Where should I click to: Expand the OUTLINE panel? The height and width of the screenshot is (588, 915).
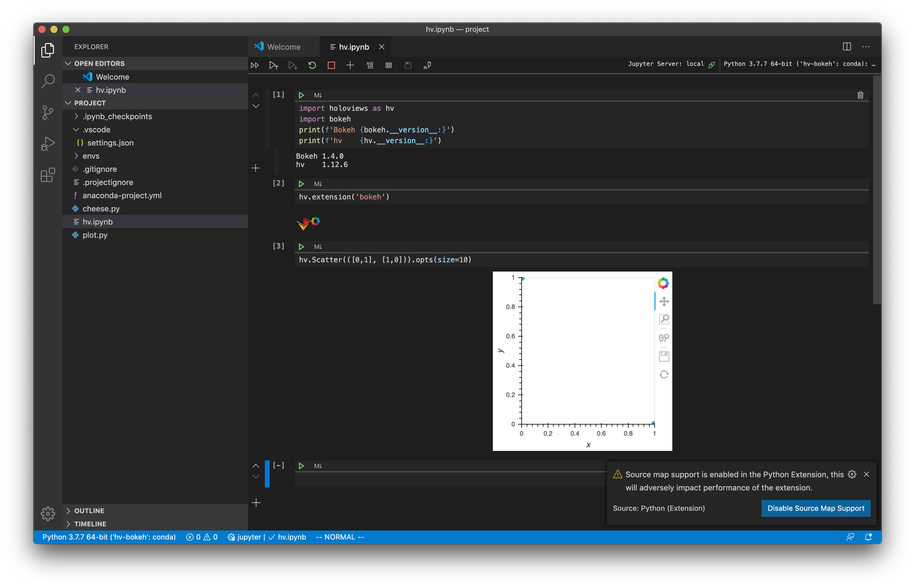[x=89, y=510]
